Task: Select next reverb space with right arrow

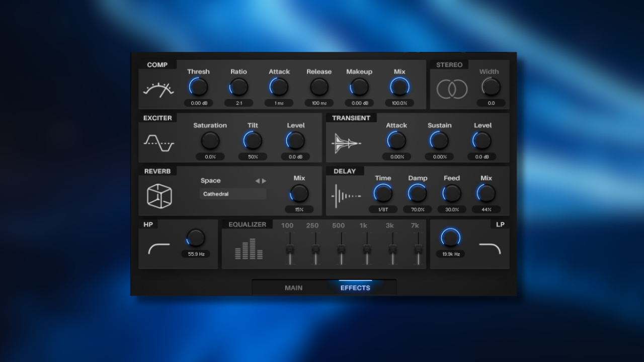Action: coord(265,181)
